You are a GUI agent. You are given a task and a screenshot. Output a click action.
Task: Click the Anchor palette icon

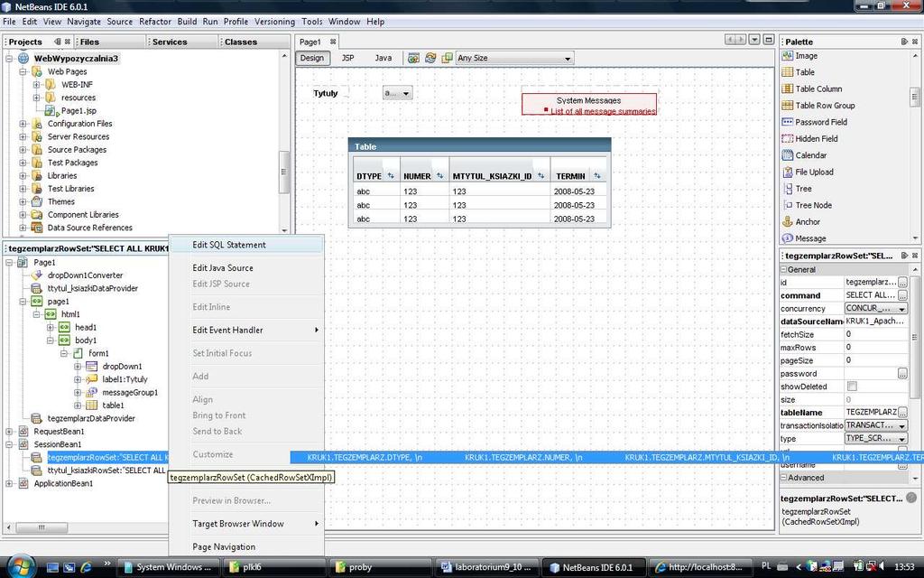[787, 222]
